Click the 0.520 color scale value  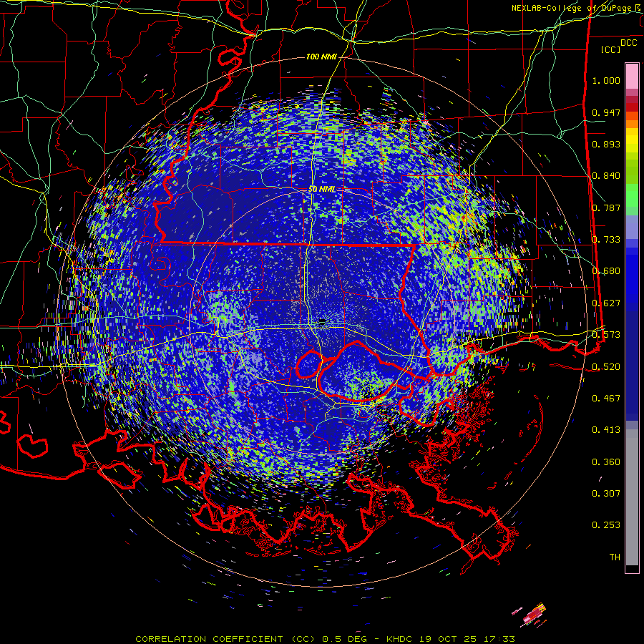pos(606,366)
